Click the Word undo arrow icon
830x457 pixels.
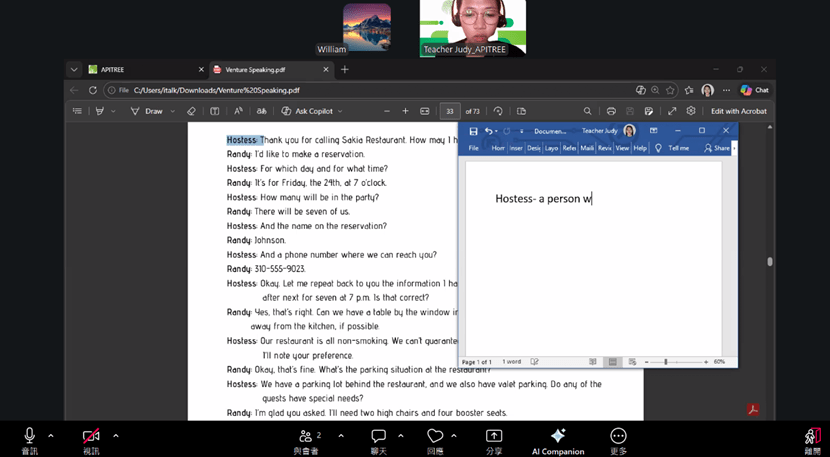[489, 131]
